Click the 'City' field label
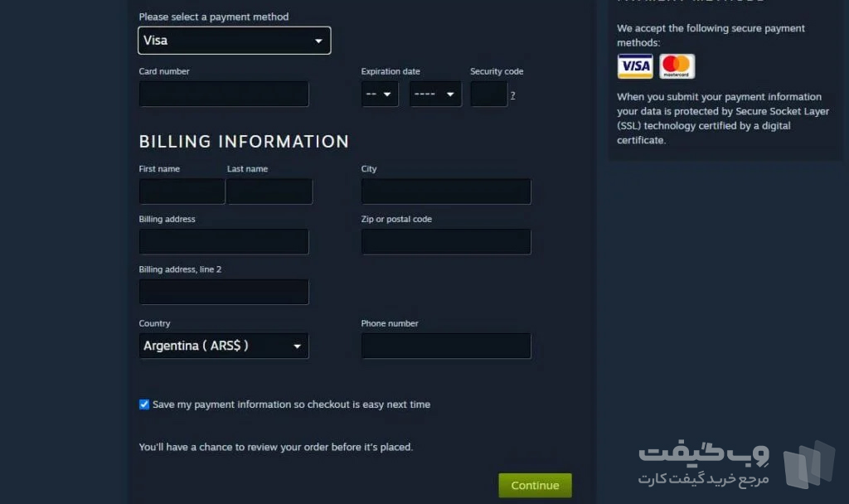The width and height of the screenshot is (849, 504). [369, 169]
